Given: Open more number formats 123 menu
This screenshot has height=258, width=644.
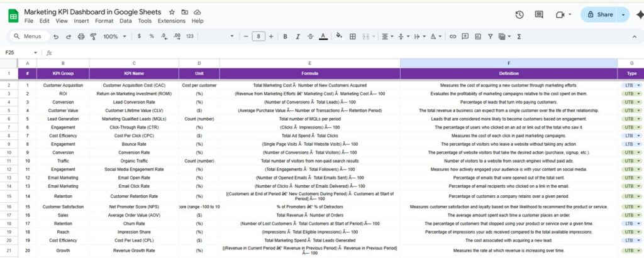Looking at the screenshot, I should (189, 36).
